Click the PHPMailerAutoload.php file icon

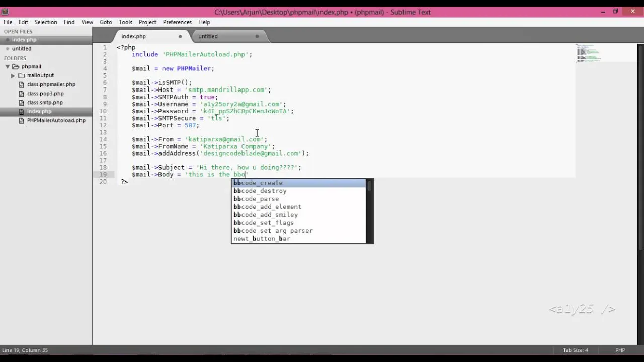(21, 121)
